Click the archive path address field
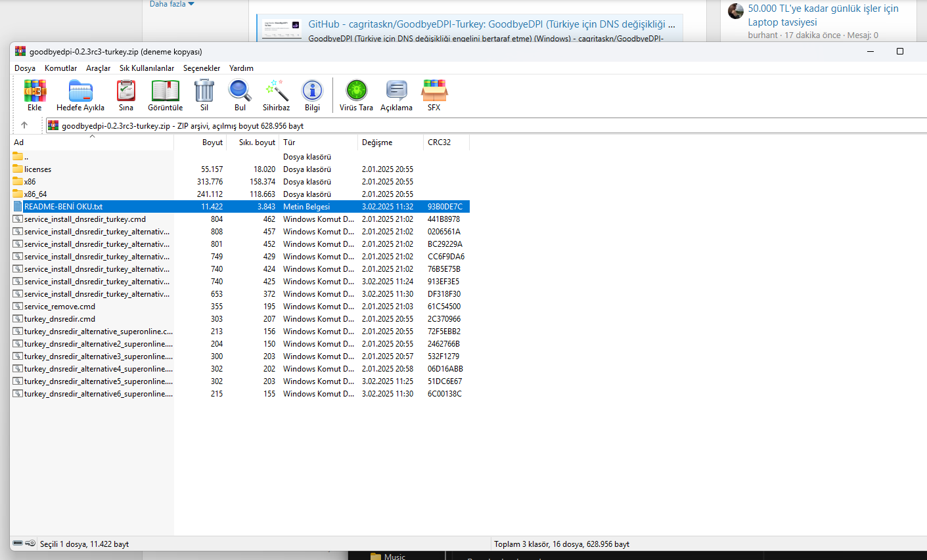 tap(486, 125)
